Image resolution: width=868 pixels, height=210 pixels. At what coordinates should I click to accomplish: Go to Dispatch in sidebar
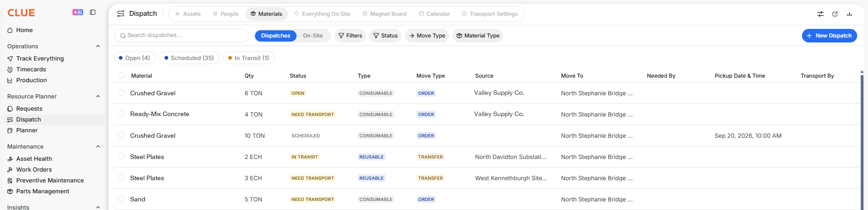[54, 120]
